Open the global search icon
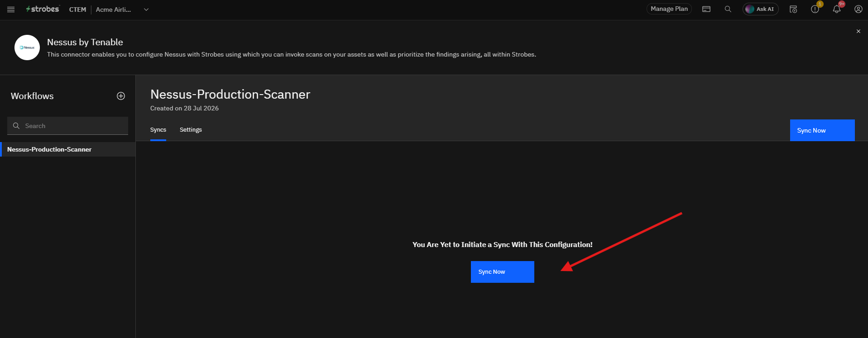Image resolution: width=868 pixels, height=338 pixels. point(728,9)
